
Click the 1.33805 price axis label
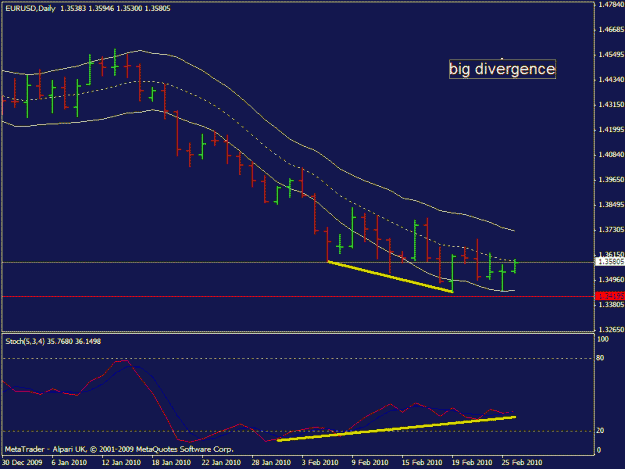tap(611, 305)
